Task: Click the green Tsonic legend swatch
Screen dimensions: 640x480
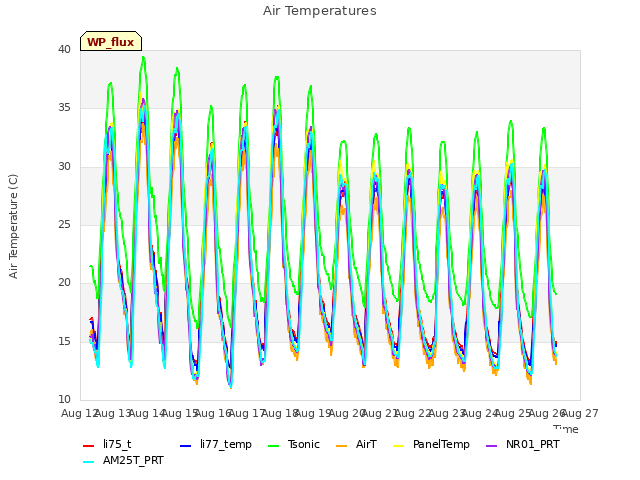Action: pos(274,446)
